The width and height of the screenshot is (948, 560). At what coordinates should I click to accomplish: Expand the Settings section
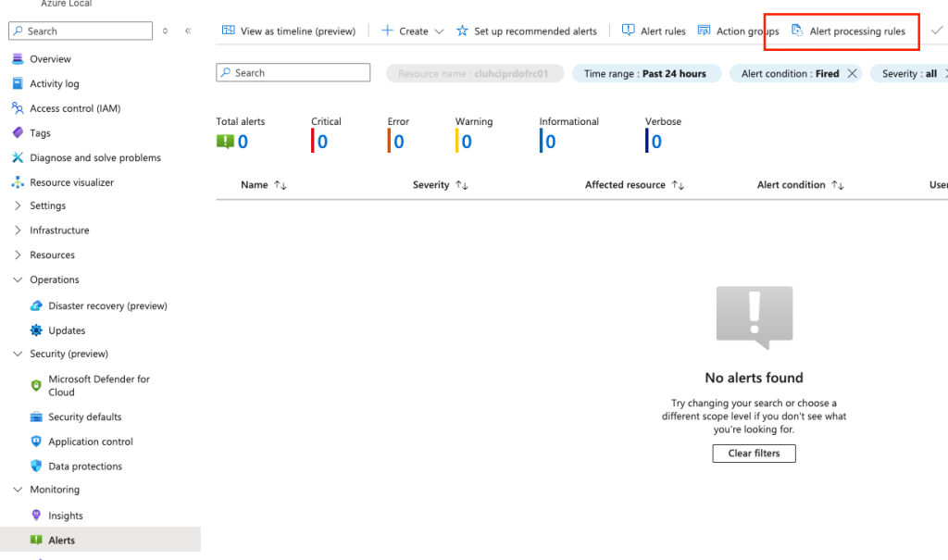(18, 205)
